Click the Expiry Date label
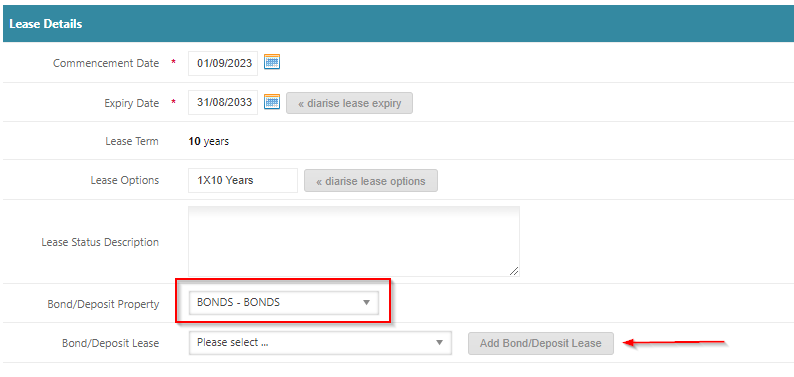This screenshot has width=794, height=377. click(x=132, y=103)
